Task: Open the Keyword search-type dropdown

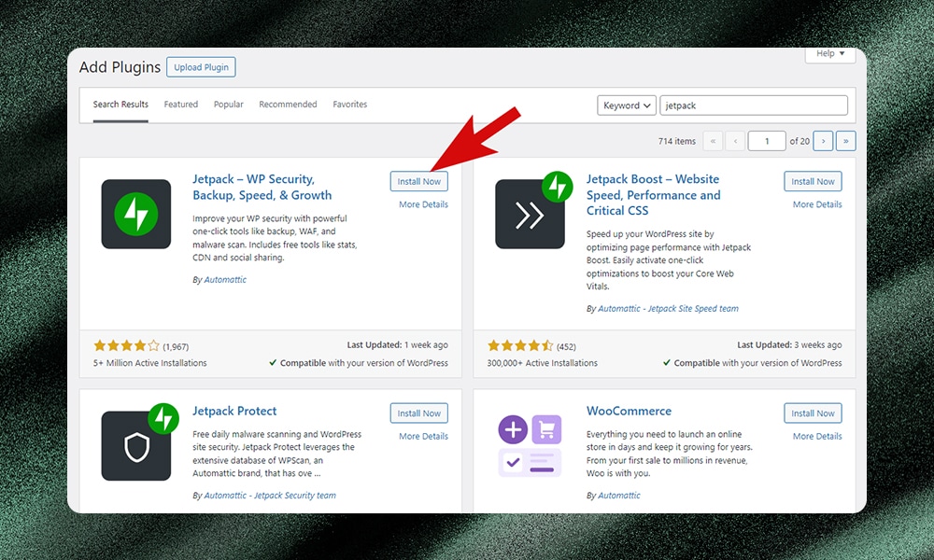Action: click(626, 105)
